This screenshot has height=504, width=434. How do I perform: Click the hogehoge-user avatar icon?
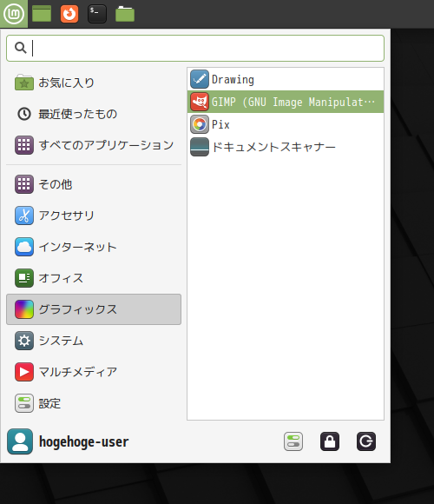point(20,441)
